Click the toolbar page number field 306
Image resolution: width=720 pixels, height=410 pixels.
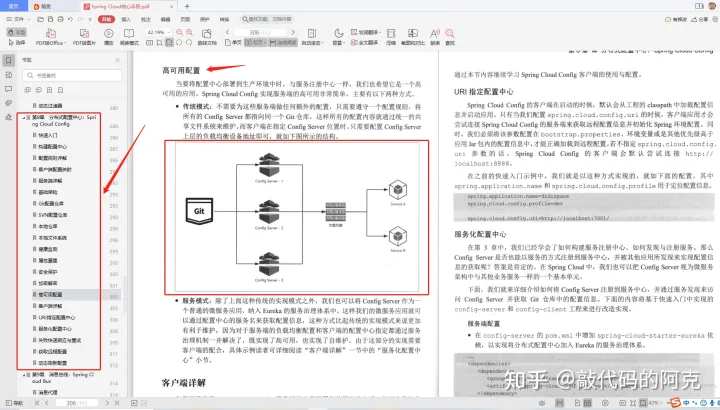click(260, 32)
